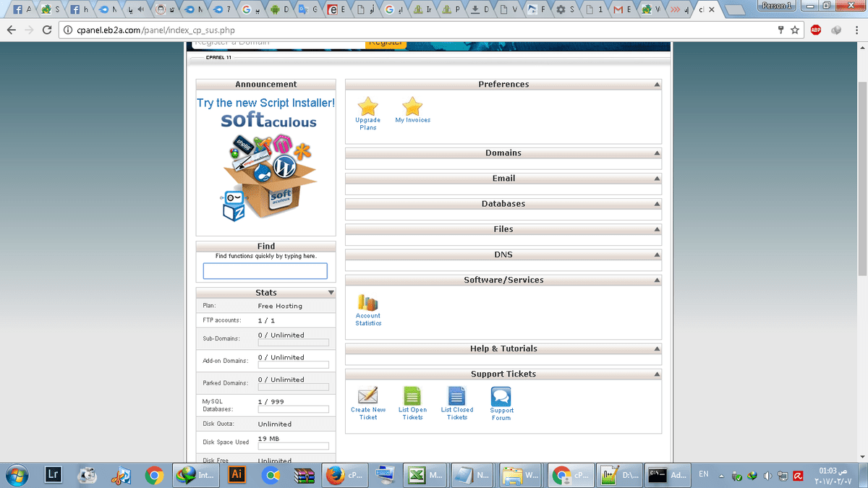Image resolution: width=868 pixels, height=488 pixels.
Task: Expand the Domains section
Action: [657, 153]
